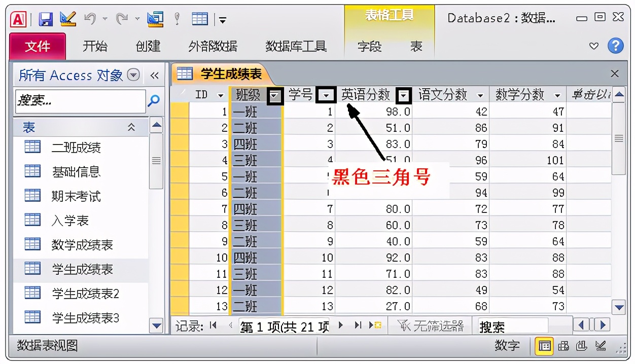Click the row selector for ID 7
The width and height of the screenshot is (635, 364).
click(180, 209)
